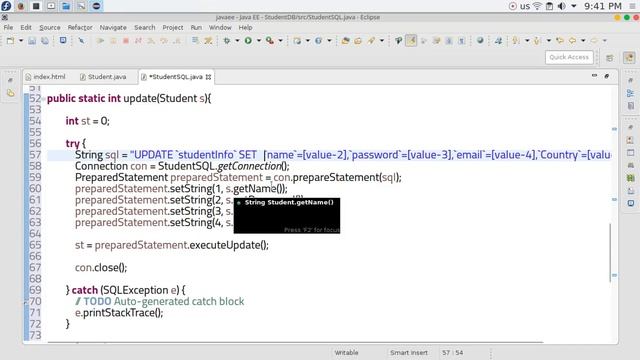Select the Java EE perspective button

(x=629, y=58)
